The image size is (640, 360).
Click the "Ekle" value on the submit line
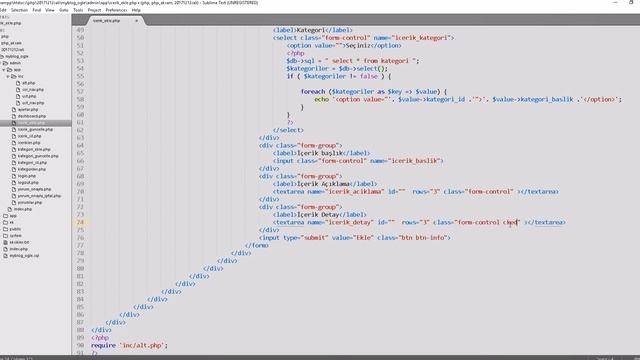point(364,238)
